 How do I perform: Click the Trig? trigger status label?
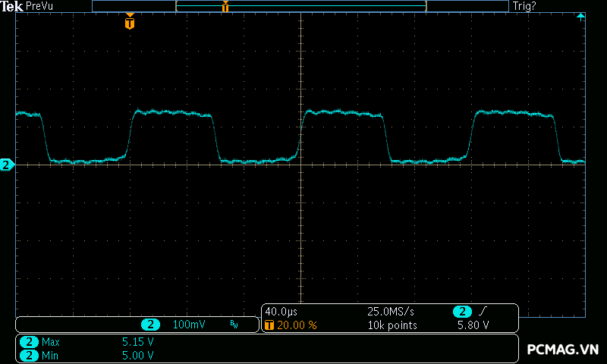coord(524,5)
